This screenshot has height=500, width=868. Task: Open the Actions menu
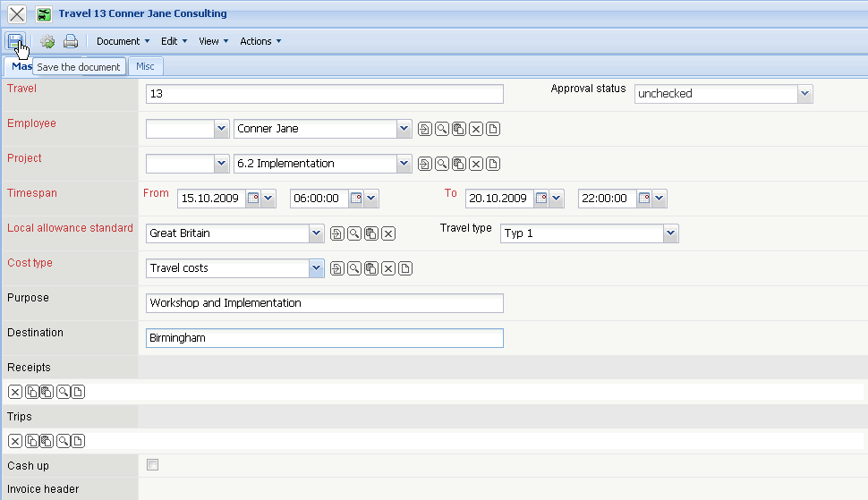point(260,41)
